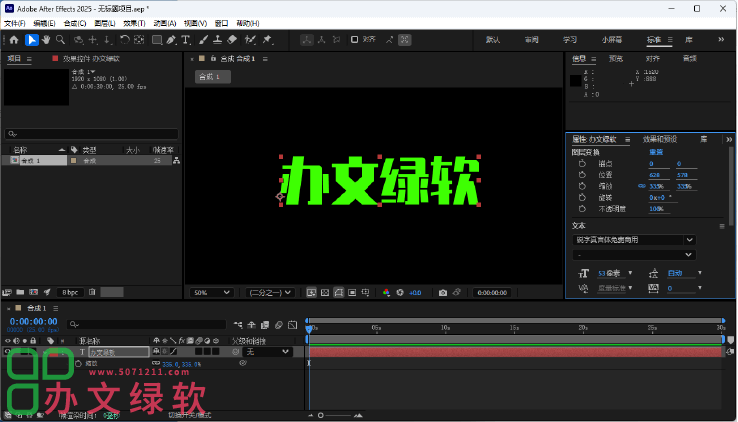Screen dimensions: 738x422
Task: Open the font family dropdown
Action: coord(634,240)
